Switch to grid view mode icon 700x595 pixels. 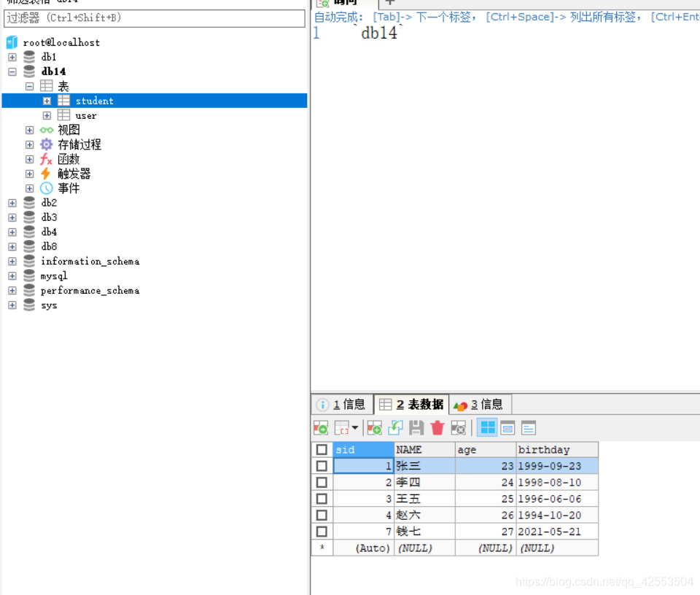pos(488,427)
